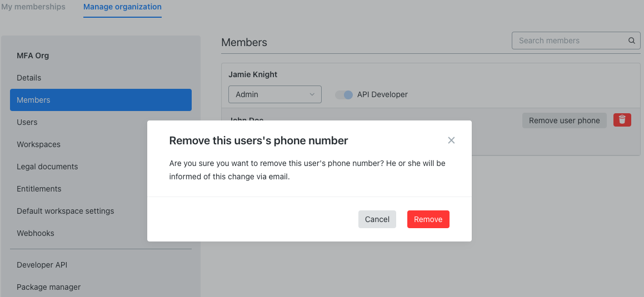644x297 pixels.
Task: Click the Jamie Knight member name
Action: point(253,74)
